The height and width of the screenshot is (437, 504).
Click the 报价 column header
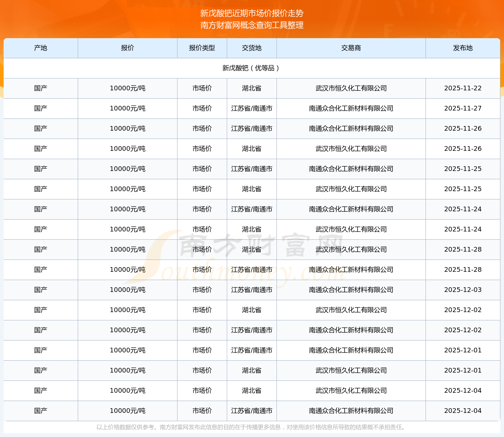tap(127, 48)
